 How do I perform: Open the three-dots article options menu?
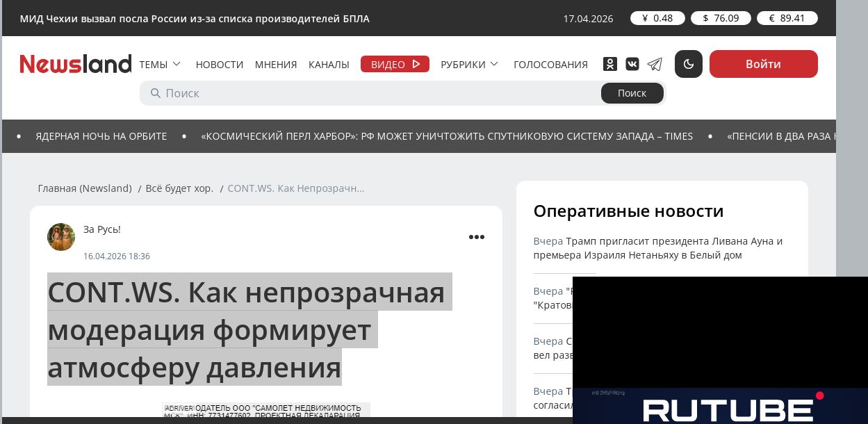tap(476, 237)
